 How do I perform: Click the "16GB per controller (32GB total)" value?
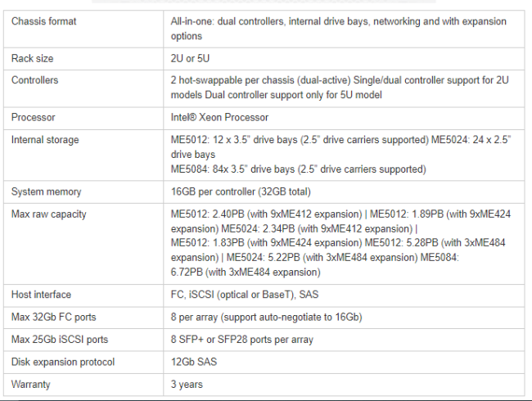coord(246,191)
